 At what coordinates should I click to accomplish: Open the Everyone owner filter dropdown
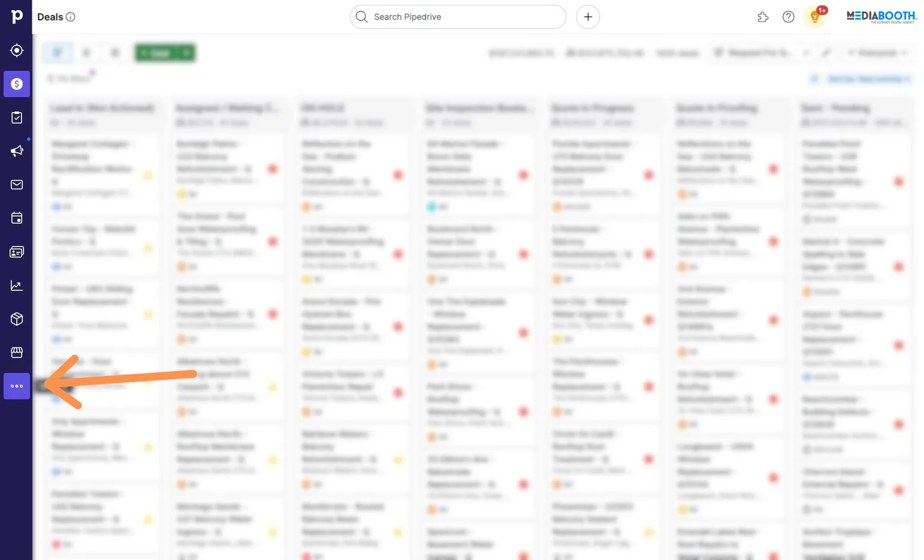(877, 53)
